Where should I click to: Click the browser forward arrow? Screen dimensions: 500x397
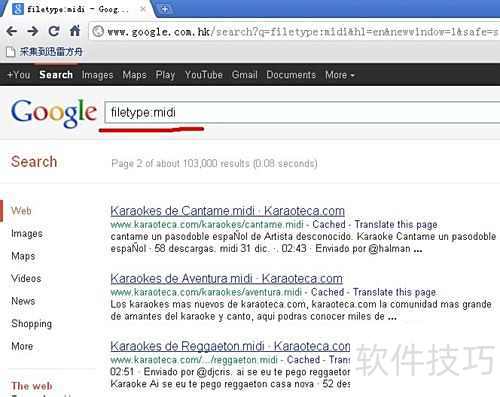click(33, 31)
